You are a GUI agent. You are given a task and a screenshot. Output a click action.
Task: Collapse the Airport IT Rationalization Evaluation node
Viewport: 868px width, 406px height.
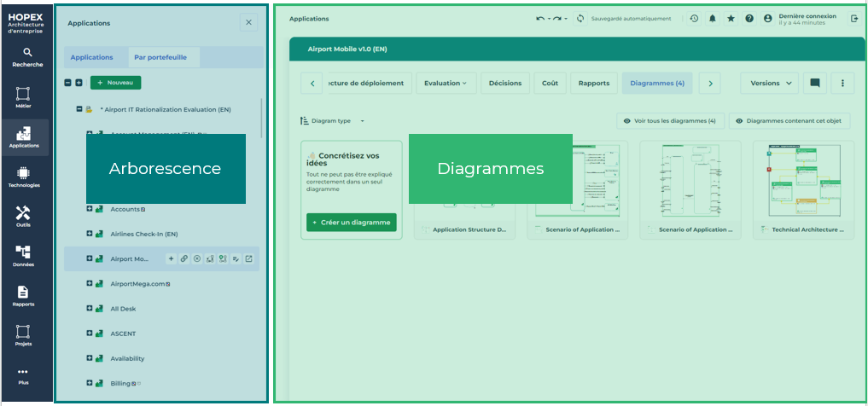click(79, 109)
